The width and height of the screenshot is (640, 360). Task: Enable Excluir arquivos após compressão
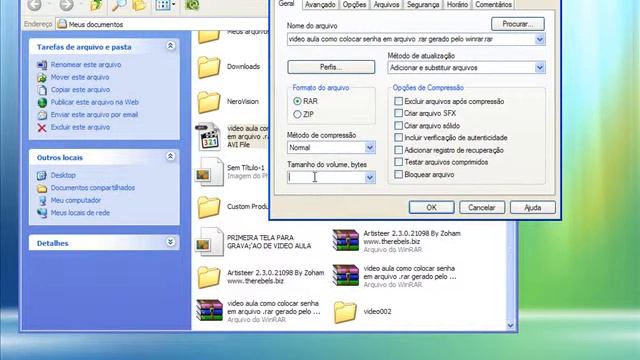point(399,101)
